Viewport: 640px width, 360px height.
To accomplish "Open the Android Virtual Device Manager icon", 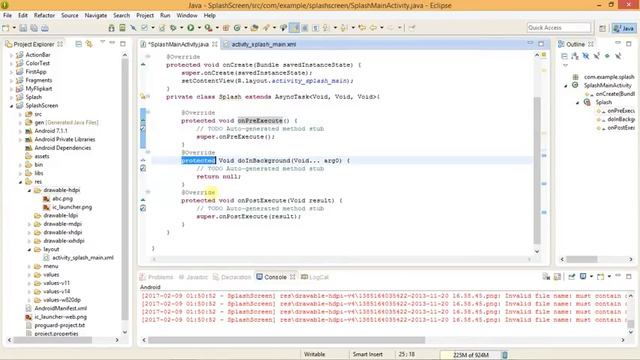I will (122, 28).
